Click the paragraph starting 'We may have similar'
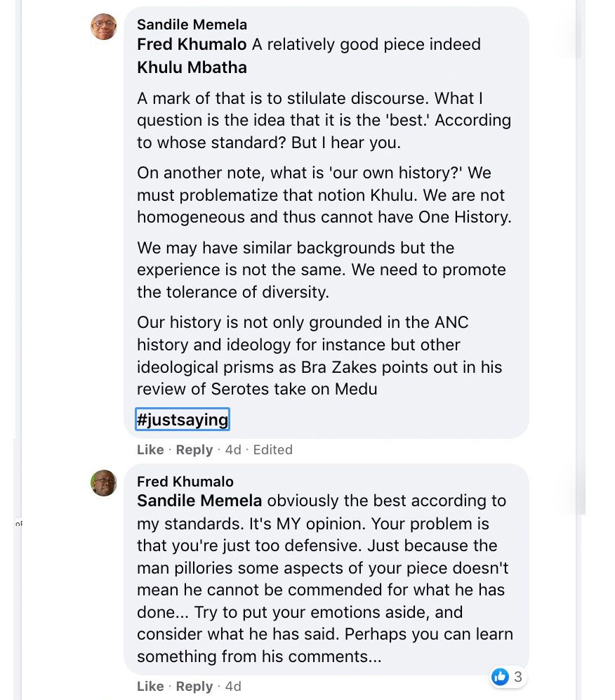 tap(322, 270)
